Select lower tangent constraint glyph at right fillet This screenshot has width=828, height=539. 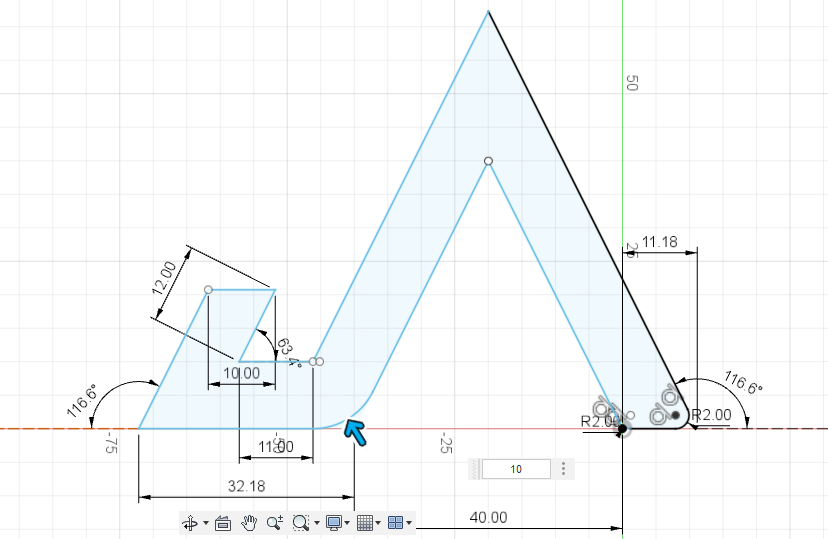pos(658,413)
